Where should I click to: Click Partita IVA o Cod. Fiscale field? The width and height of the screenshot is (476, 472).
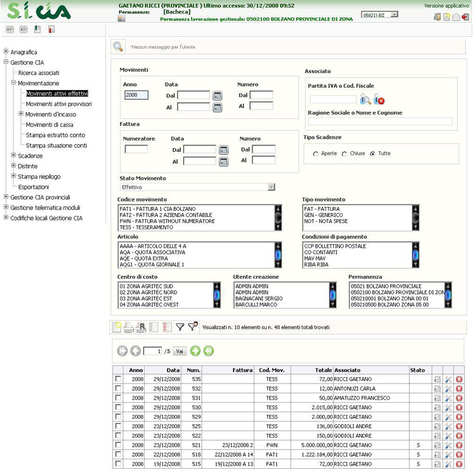[x=333, y=99]
